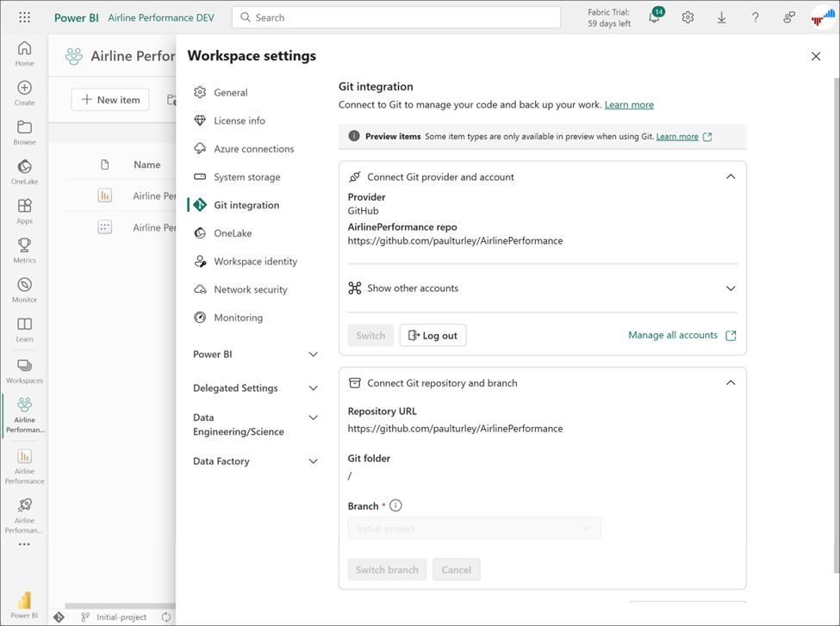Image resolution: width=840 pixels, height=626 pixels.
Task: Click the Switch branch button
Action: coord(388,570)
